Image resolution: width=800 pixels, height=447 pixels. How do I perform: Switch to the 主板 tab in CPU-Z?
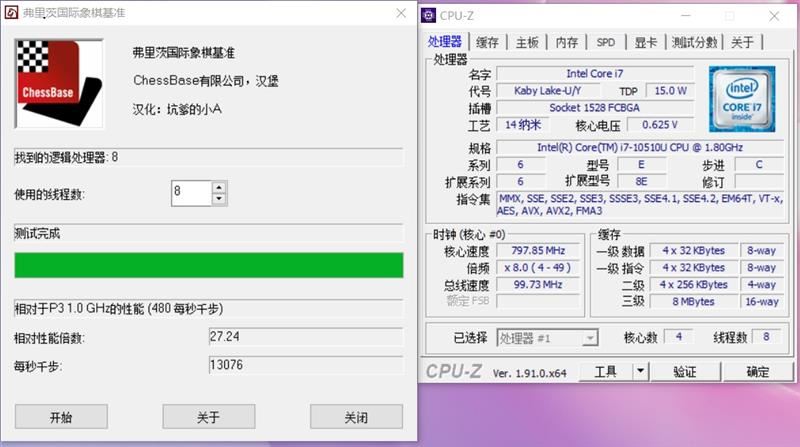[x=527, y=42]
